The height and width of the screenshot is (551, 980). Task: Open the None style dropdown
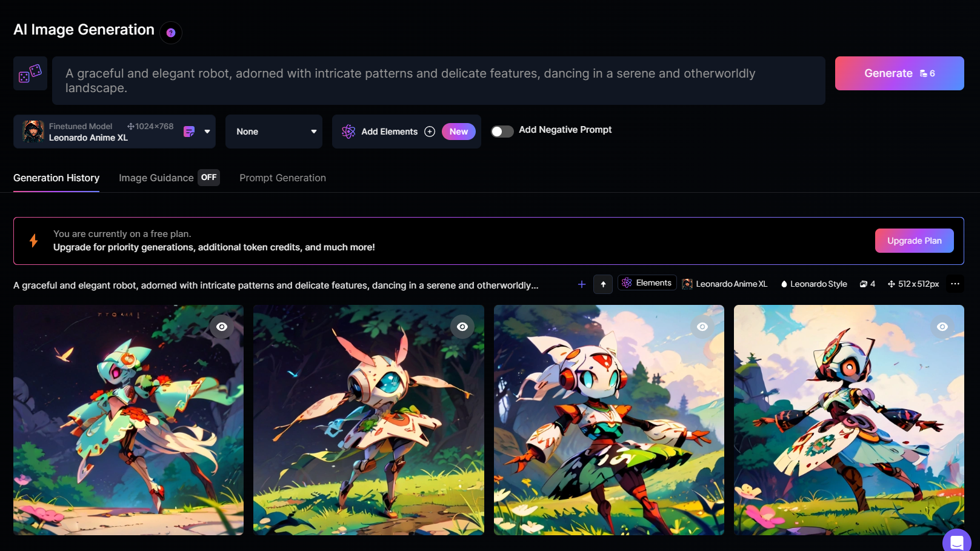(274, 132)
